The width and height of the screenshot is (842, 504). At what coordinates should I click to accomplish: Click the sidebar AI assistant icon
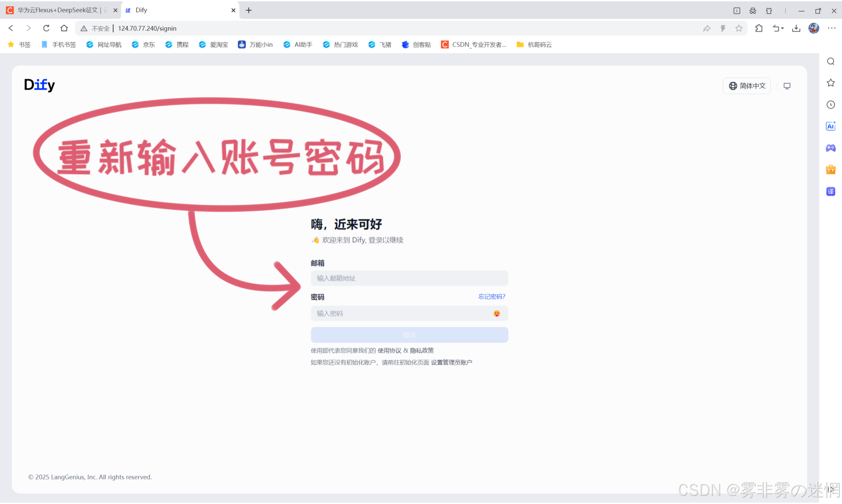coord(830,126)
